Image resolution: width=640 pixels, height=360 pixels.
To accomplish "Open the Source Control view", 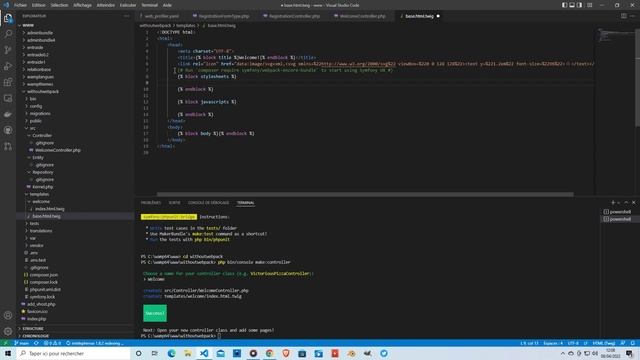I will coord(8,50).
